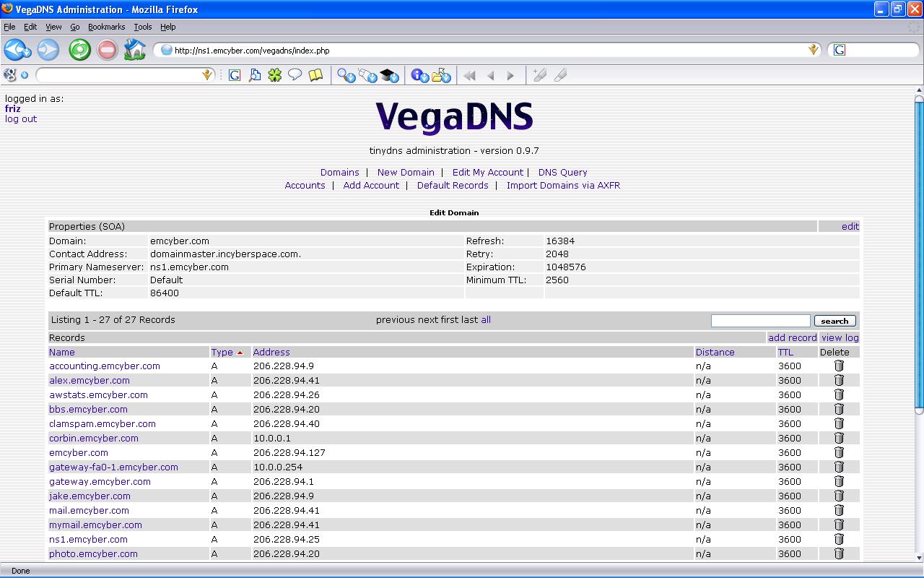
Task: Delete the ns1.emcyber.com record
Action: click(x=839, y=539)
